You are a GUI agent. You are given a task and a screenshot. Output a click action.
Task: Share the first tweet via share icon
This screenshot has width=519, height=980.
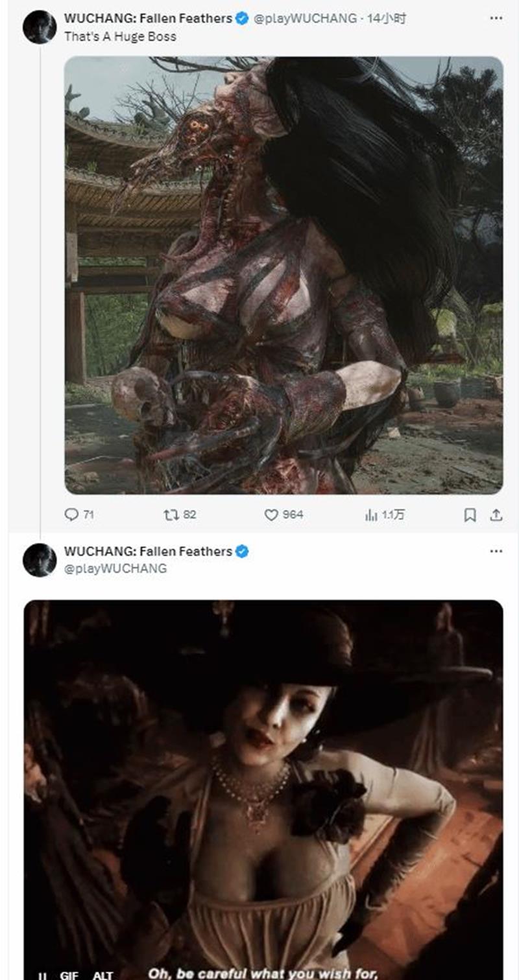(496, 515)
